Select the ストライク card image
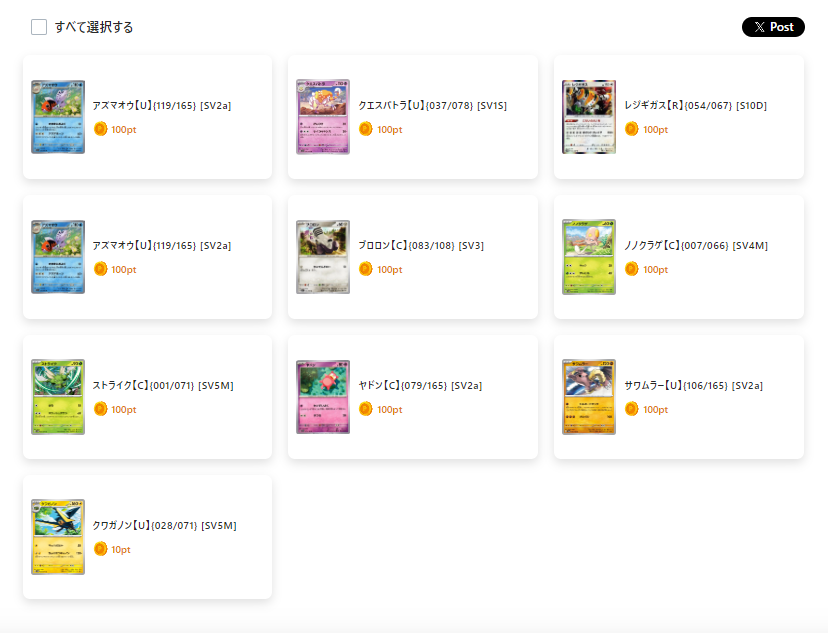 coord(58,397)
